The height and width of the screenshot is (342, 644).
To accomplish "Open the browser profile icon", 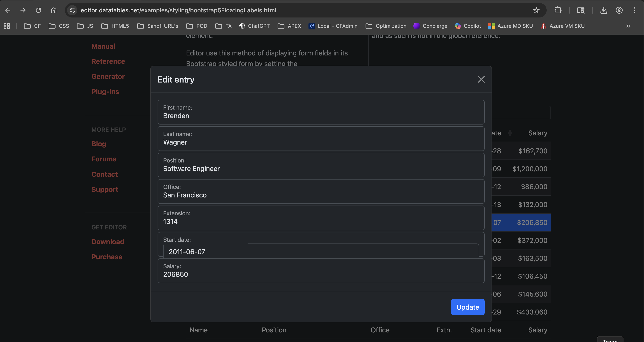I will [x=619, y=10].
